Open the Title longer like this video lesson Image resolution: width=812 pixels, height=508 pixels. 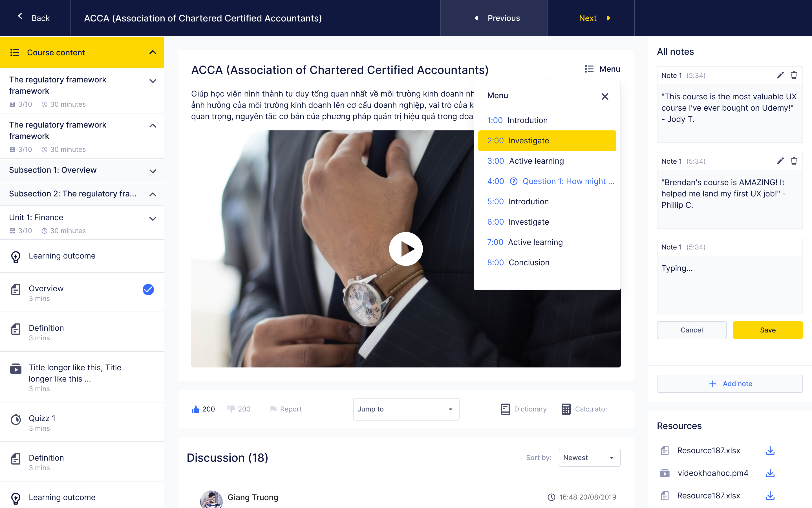tap(82, 377)
